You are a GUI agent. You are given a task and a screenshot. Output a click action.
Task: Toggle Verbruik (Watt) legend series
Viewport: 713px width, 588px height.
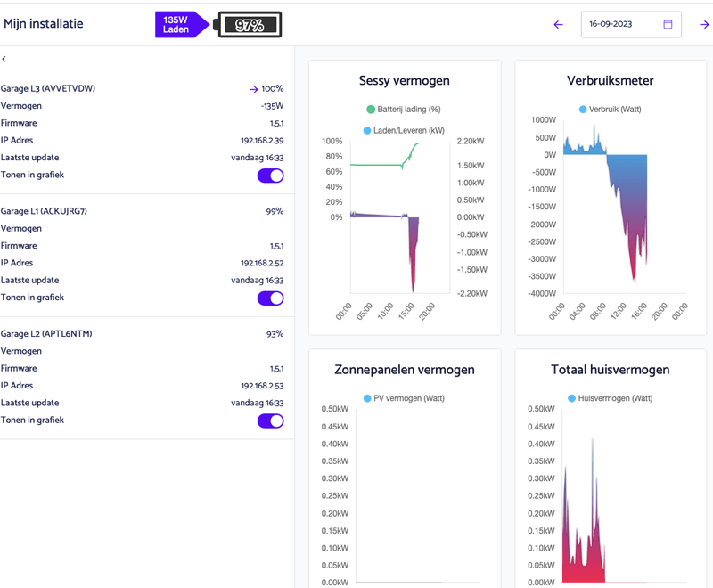click(x=583, y=110)
